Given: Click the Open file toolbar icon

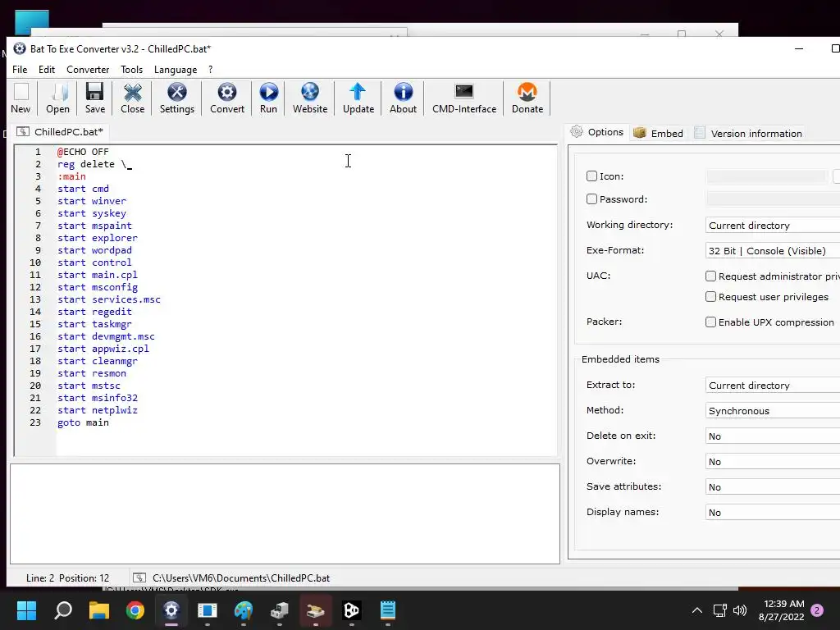Looking at the screenshot, I should pyautogui.click(x=58, y=98).
